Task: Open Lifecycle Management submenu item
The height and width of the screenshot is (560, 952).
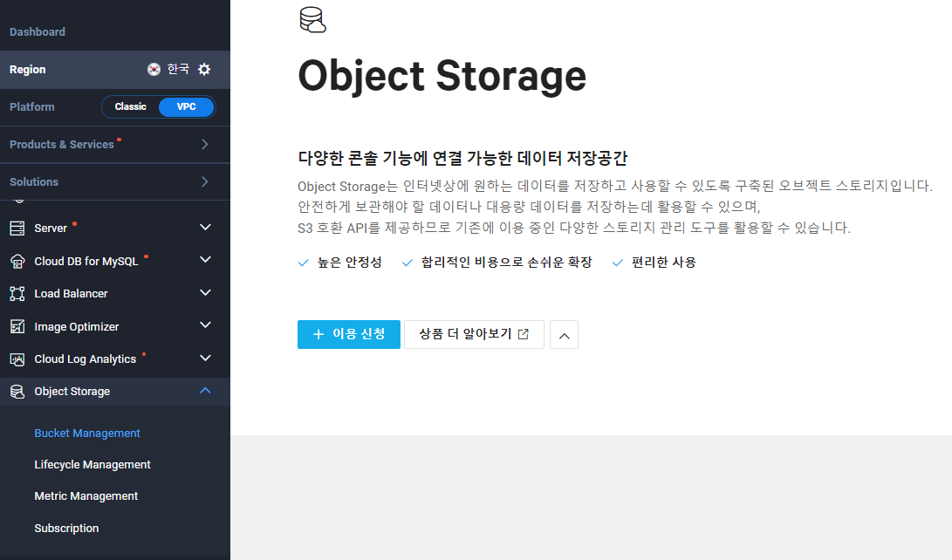Action: (x=92, y=465)
